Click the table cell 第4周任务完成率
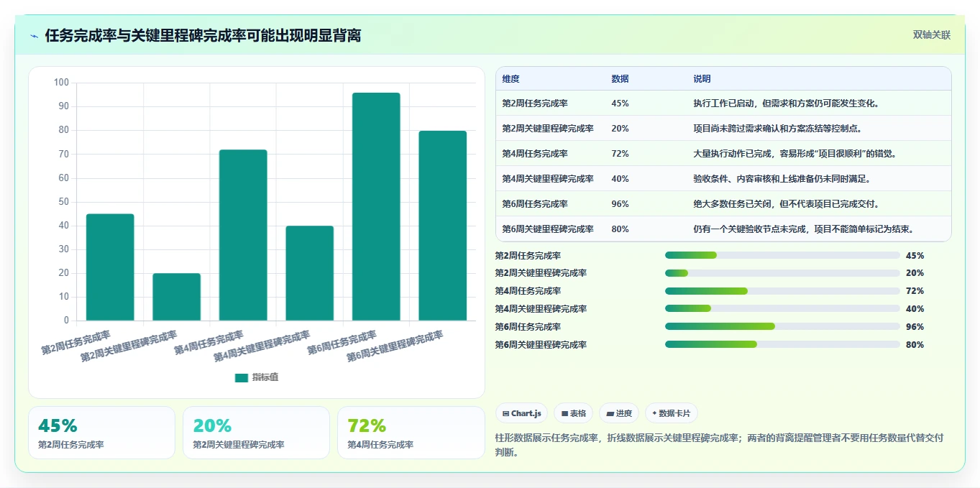980x488 pixels. tap(535, 154)
